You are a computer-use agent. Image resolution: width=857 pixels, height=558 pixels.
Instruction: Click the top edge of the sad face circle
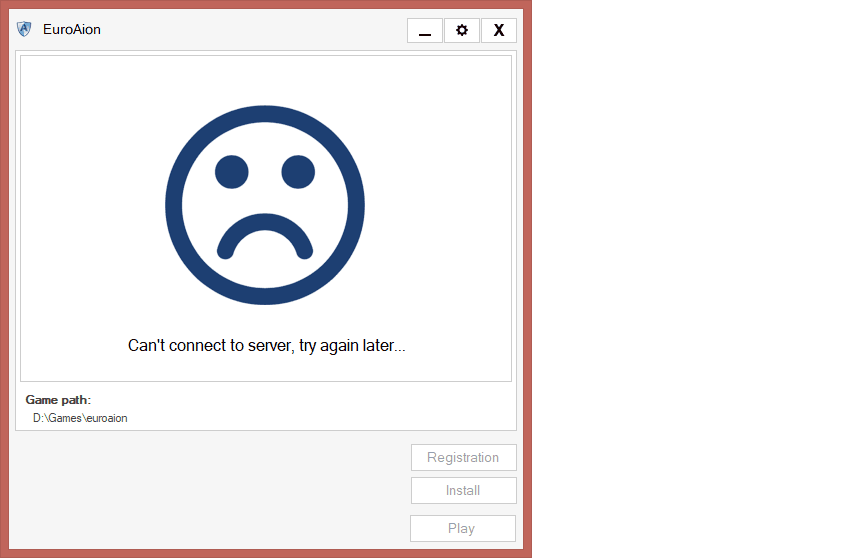click(265, 113)
